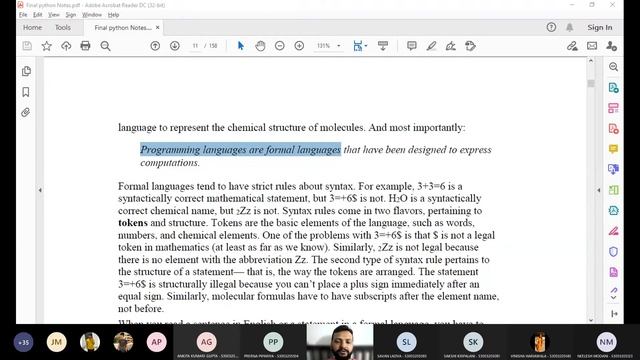This screenshot has height=360, width=640.
Task: Click the bold word "tokens"
Action: click(x=133, y=223)
